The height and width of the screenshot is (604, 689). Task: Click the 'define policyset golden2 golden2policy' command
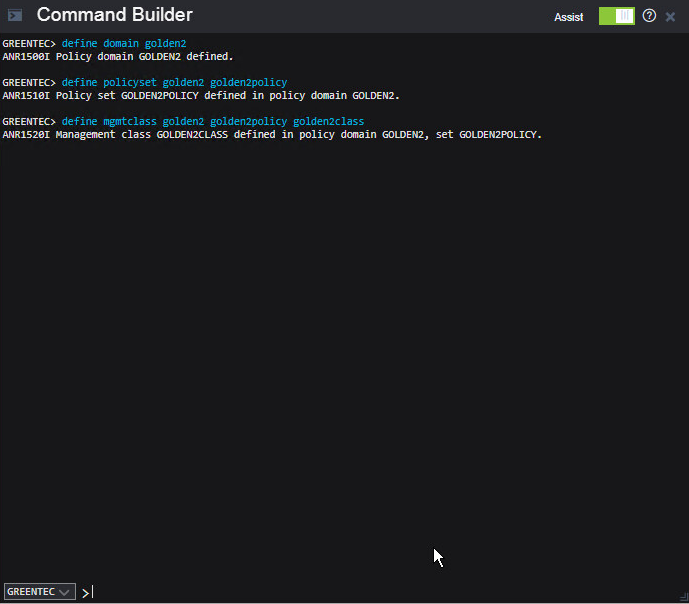point(174,82)
